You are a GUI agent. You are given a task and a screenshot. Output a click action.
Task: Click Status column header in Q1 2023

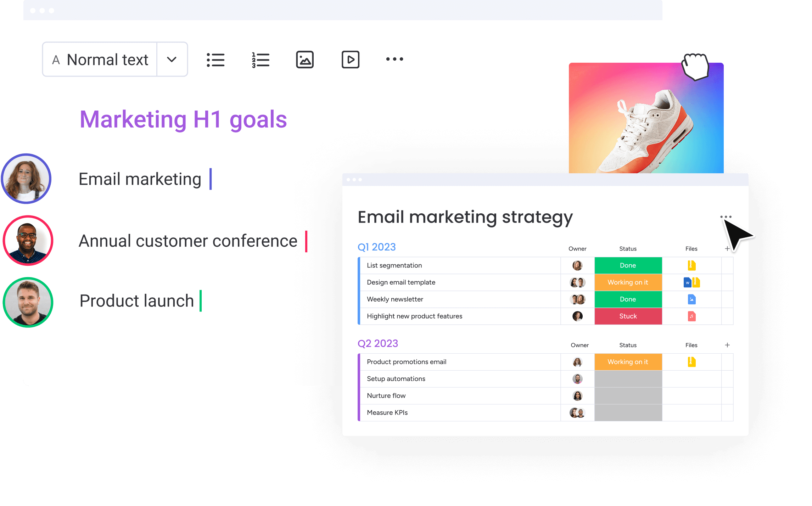pos(628,249)
